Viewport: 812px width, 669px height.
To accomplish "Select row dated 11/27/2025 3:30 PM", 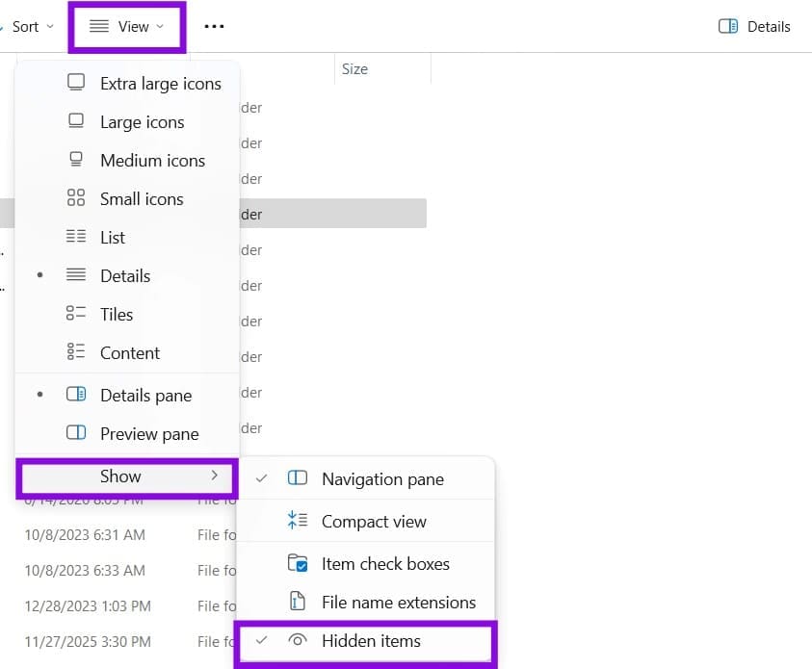I will pos(88,642).
